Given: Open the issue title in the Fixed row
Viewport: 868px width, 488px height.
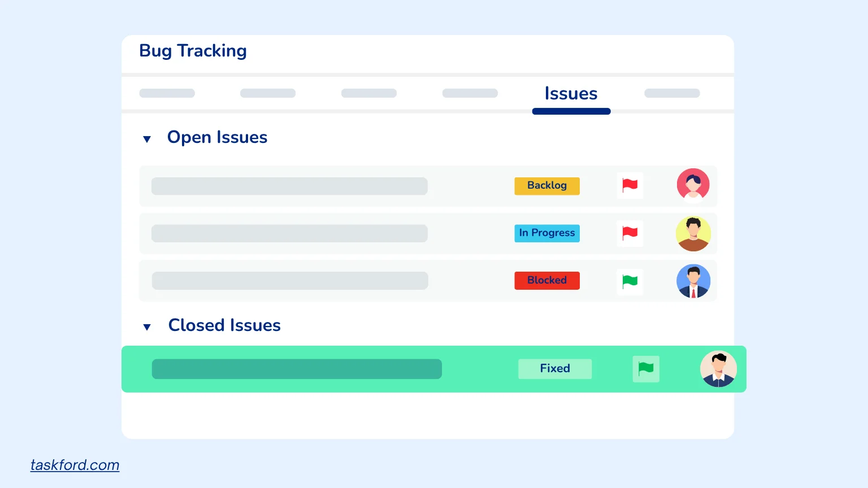Looking at the screenshot, I should pyautogui.click(x=297, y=369).
